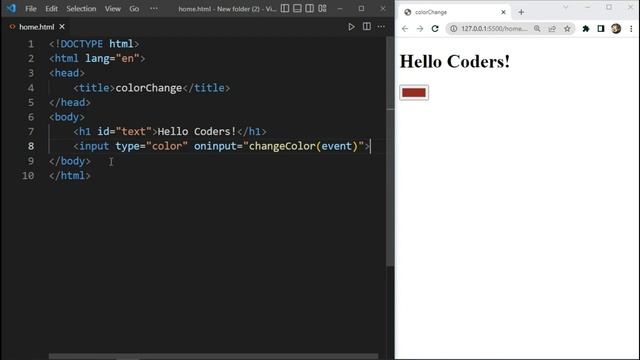This screenshot has height=360, width=640.
Task: Click the 'changeColor(event)' attribute value
Action: (303, 146)
